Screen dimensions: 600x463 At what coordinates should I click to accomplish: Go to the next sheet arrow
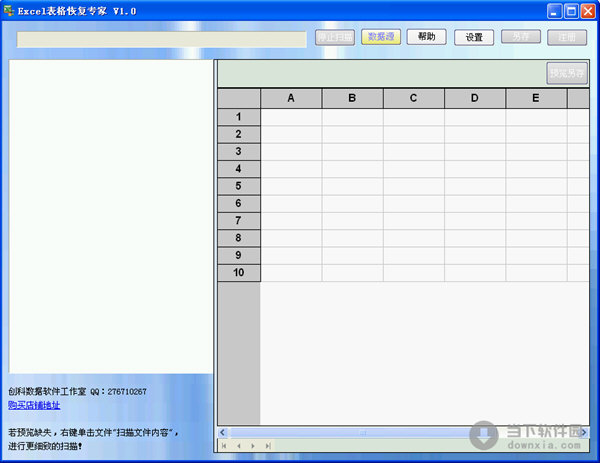point(253,446)
